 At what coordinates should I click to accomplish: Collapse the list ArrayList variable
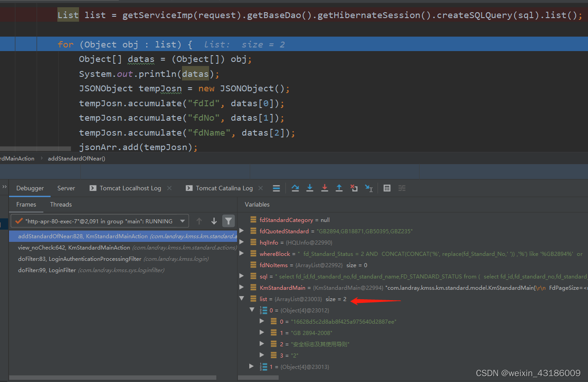(x=242, y=298)
